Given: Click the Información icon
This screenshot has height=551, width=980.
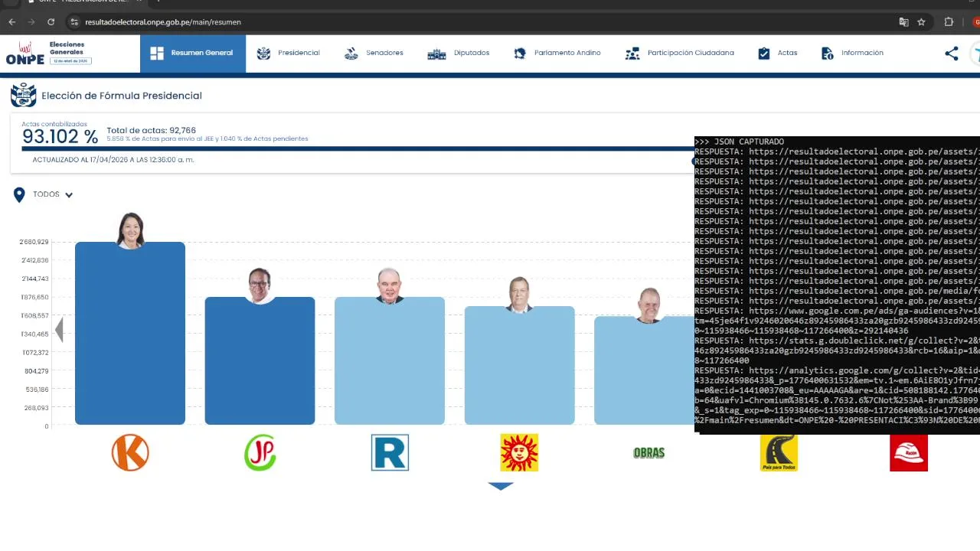Looking at the screenshot, I should tap(827, 54).
